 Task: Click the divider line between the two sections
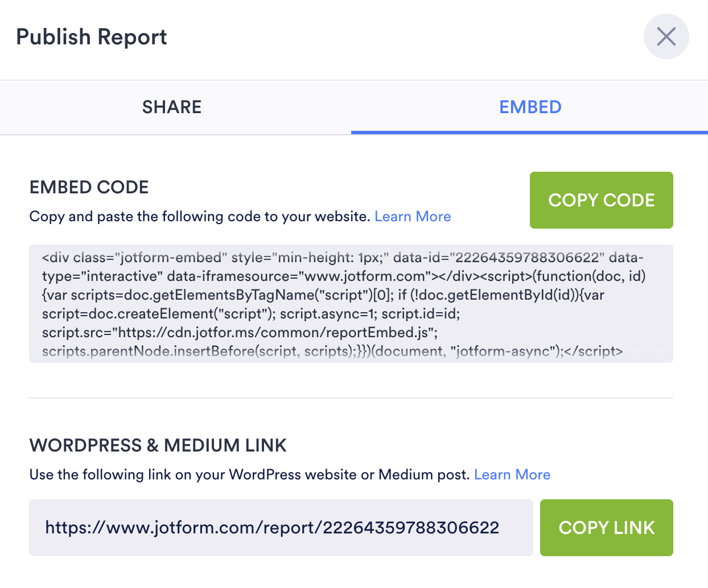click(351, 398)
